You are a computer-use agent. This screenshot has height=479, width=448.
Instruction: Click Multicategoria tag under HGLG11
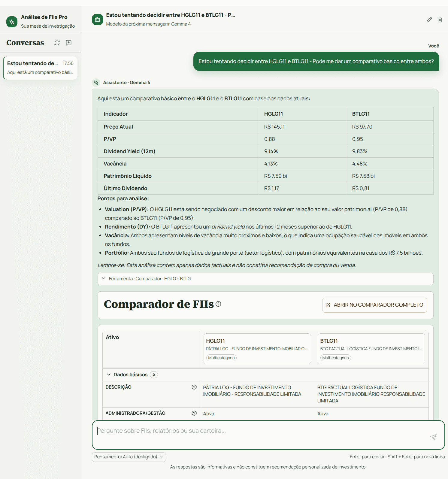221,358
